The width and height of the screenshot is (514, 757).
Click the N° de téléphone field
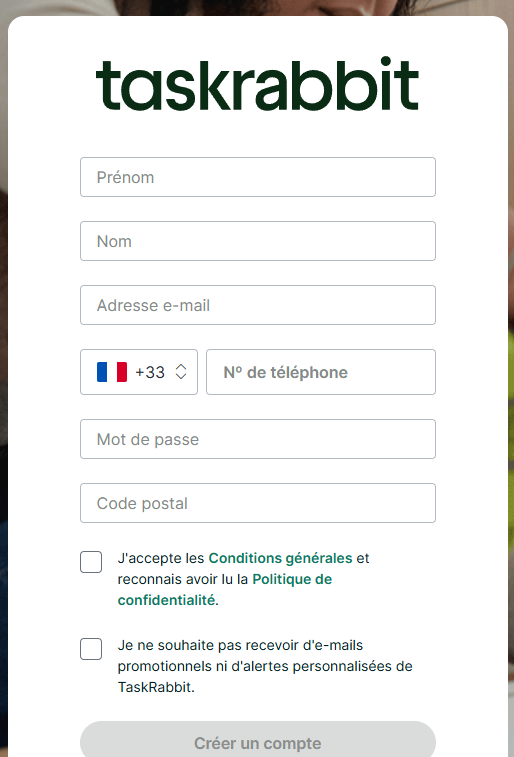[x=321, y=372]
